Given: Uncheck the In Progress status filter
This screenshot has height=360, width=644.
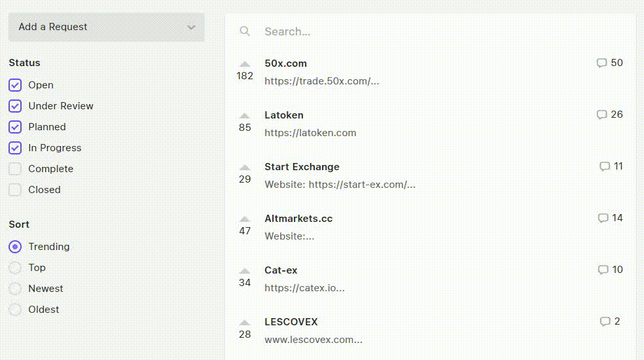Looking at the screenshot, I should [x=15, y=148].
